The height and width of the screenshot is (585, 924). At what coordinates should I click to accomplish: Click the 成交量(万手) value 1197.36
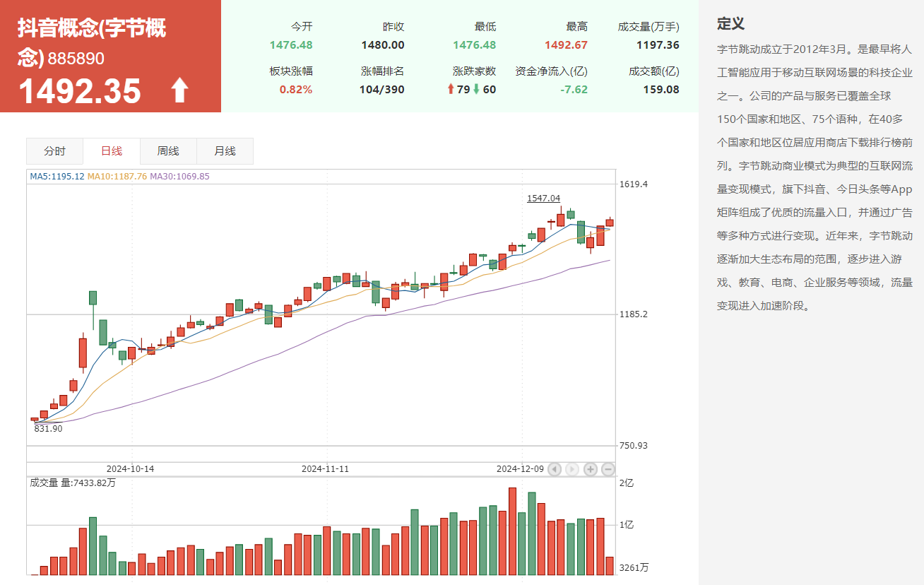coord(658,45)
